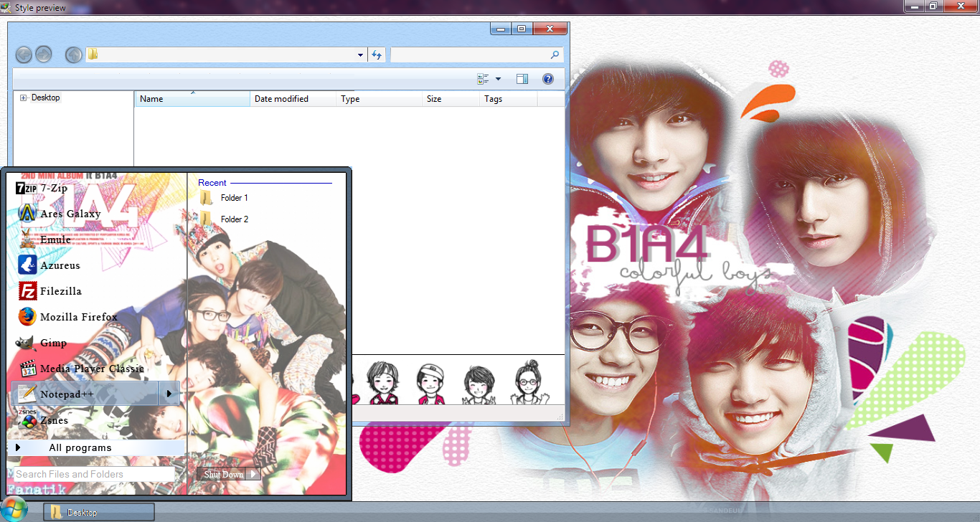Open Folder 1 from the Recent list
980x522 pixels.
pyautogui.click(x=234, y=198)
